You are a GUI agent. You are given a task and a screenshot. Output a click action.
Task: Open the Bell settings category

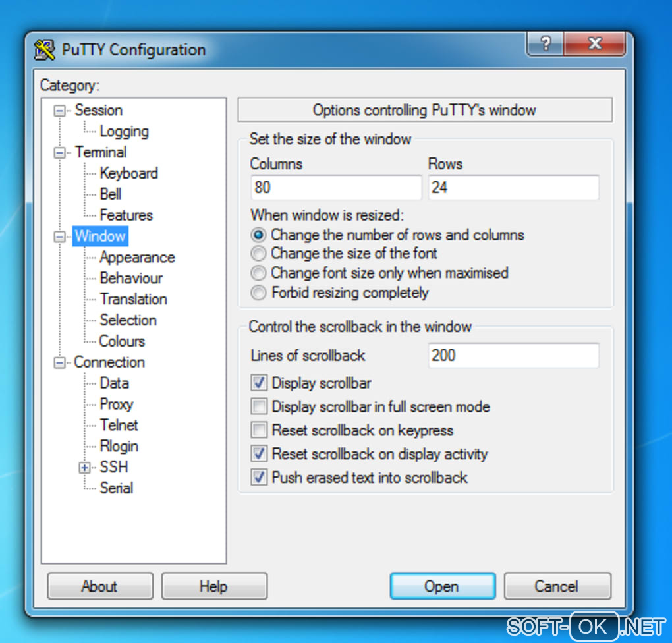point(110,194)
